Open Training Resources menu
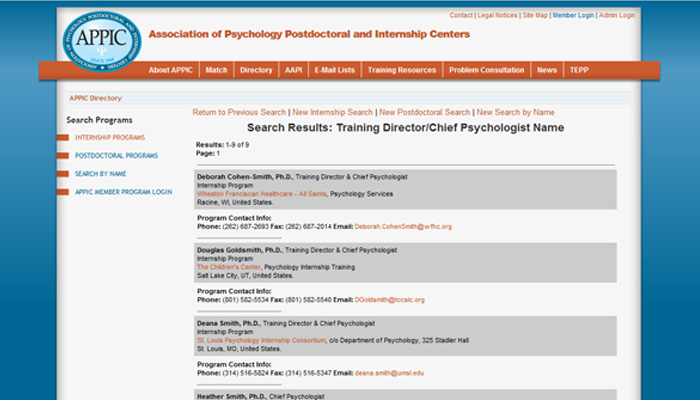Image resolution: width=700 pixels, height=400 pixels. [402, 70]
